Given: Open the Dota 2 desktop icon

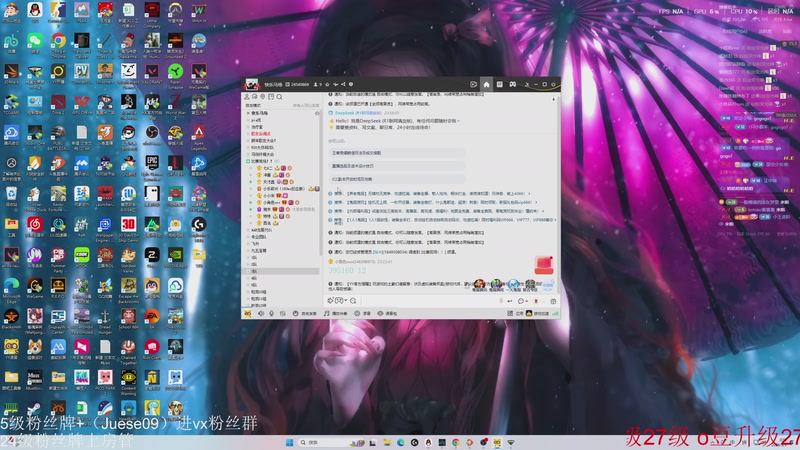Looking at the screenshot, I should coord(58,103).
